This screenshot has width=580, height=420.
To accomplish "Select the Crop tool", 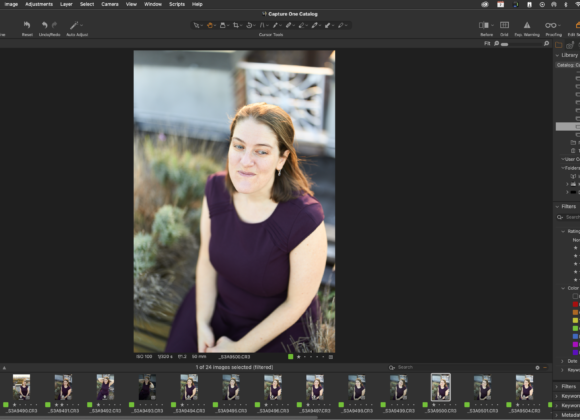I will pyautogui.click(x=236, y=25).
